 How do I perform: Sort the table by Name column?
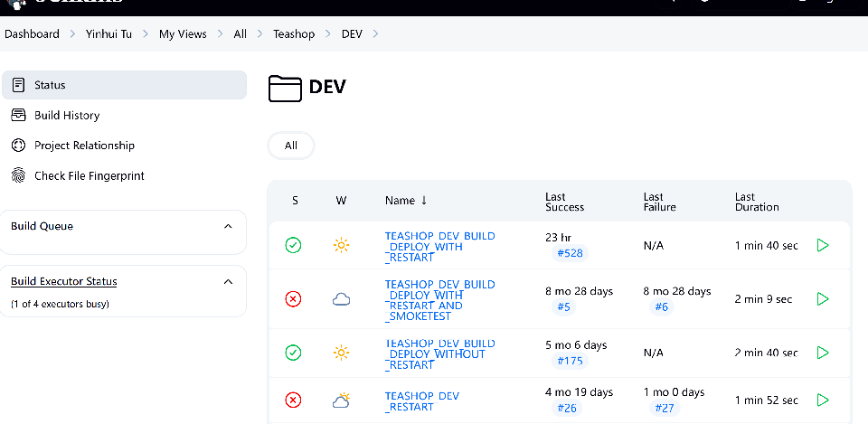406,201
